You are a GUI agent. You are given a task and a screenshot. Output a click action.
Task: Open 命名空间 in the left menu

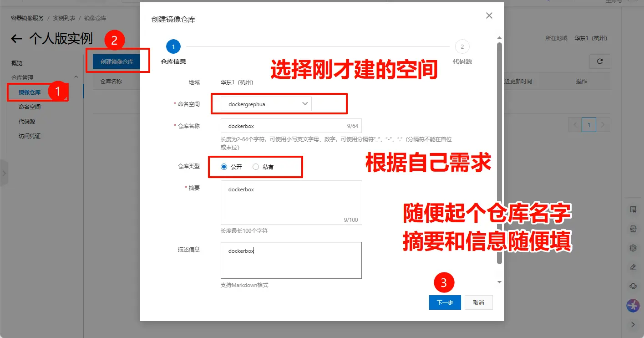pyautogui.click(x=30, y=107)
